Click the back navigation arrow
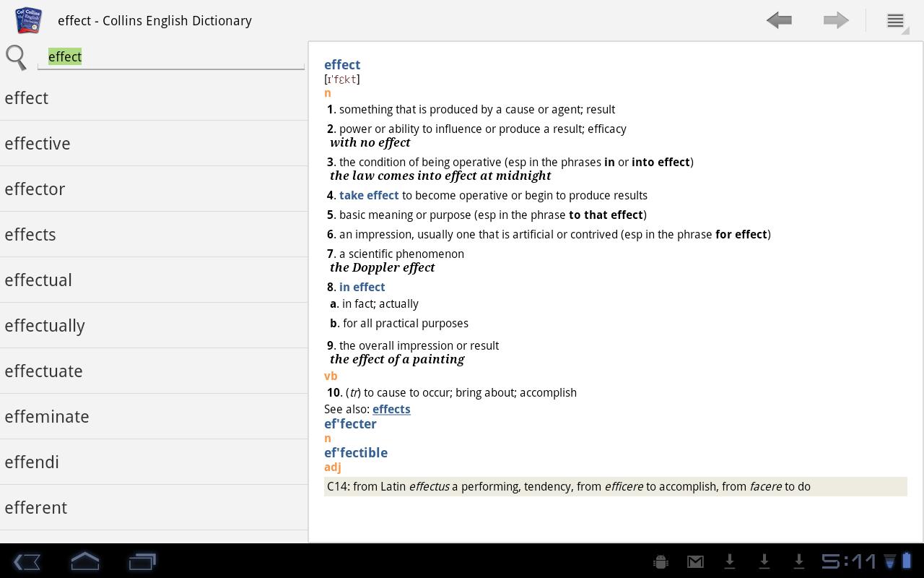Viewport: 924px width, 578px height. [779, 20]
